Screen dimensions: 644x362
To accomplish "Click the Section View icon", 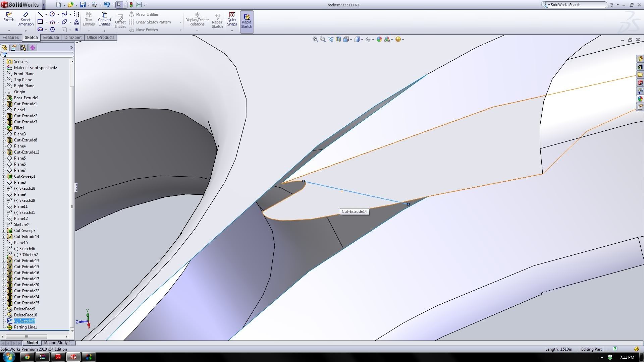I will (338, 39).
